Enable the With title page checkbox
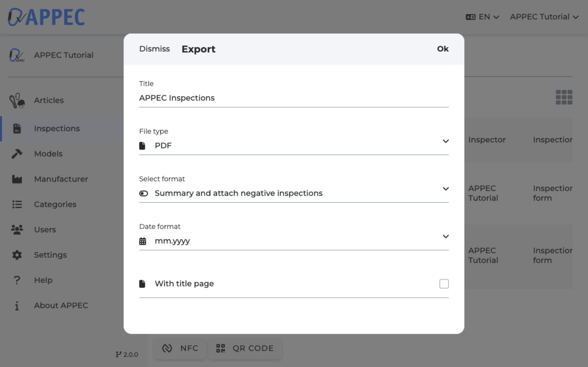The height and width of the screenshot is (367, 588). coord(444,284)
